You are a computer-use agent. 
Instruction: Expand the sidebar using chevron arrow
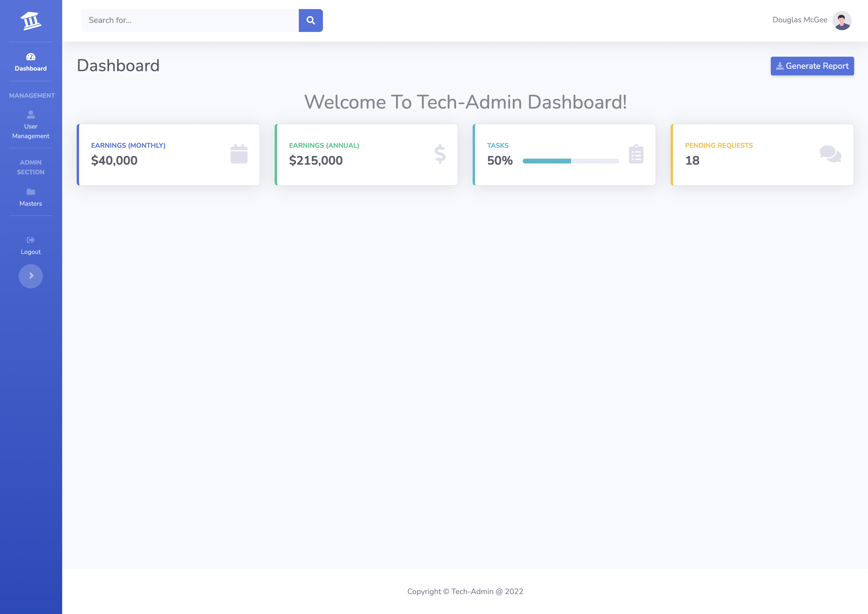coord(30,276)
